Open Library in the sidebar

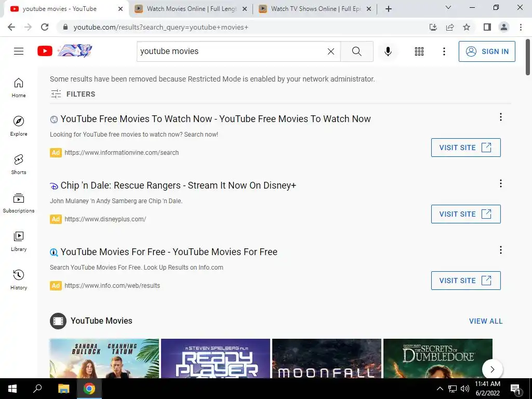(19, 241)
